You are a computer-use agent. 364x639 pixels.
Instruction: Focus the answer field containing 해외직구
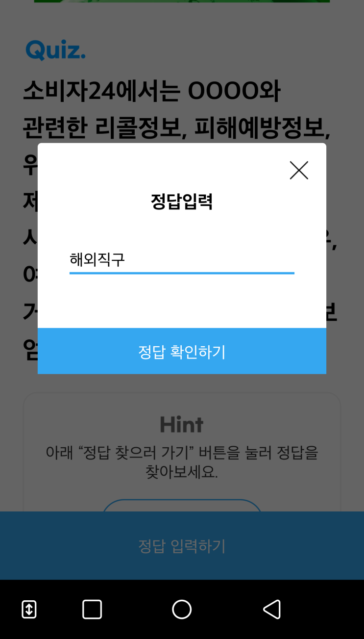point(182,259)
